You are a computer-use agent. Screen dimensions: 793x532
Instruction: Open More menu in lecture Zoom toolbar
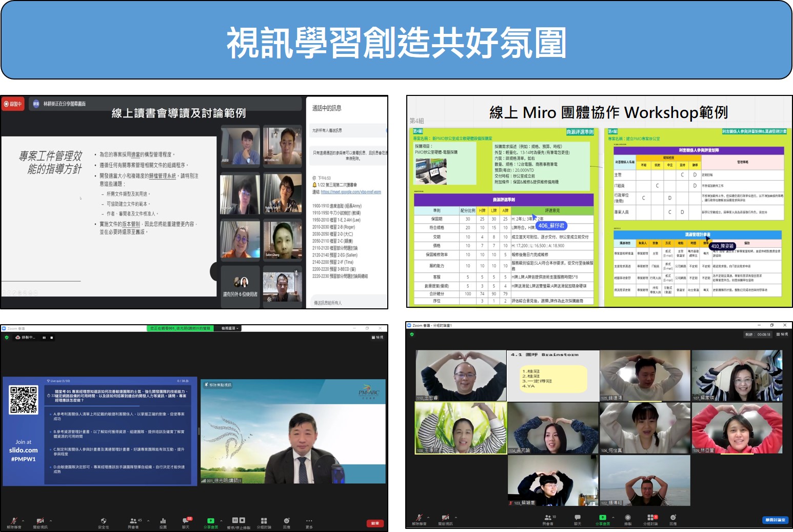309,521
